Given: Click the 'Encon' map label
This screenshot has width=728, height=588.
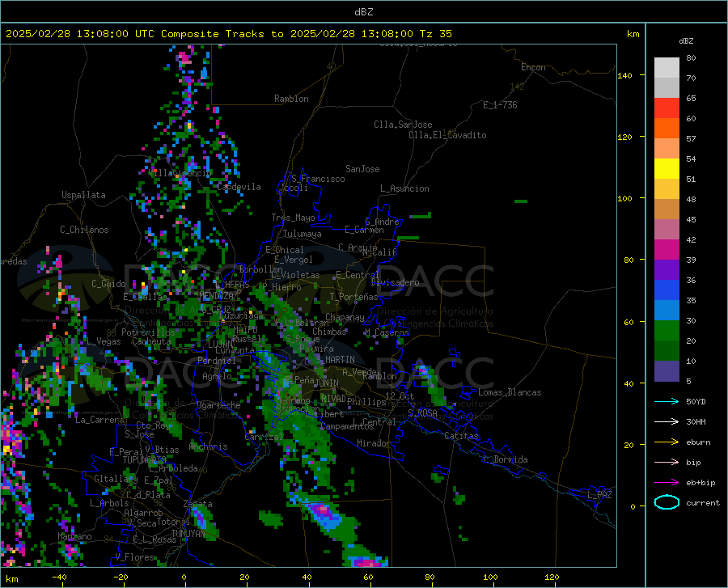Looking at the screenshot, I should (x=533, y=67).
